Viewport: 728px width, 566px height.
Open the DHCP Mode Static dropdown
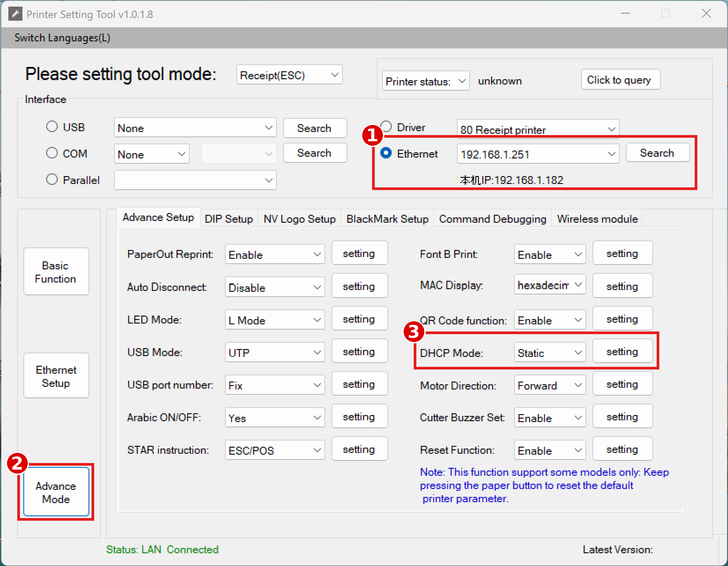(x=550, y=353)
